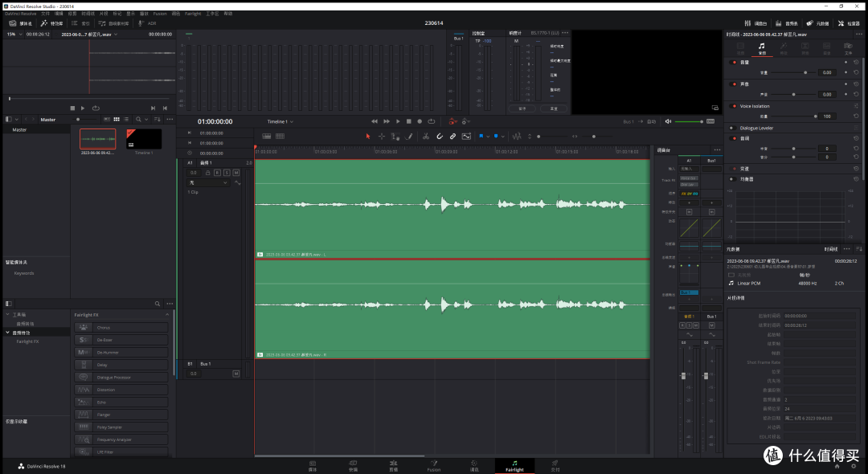Switch media pool to list view
This screenshot has width=868, height=474.
pyautogui.click(x=126, y=119)
